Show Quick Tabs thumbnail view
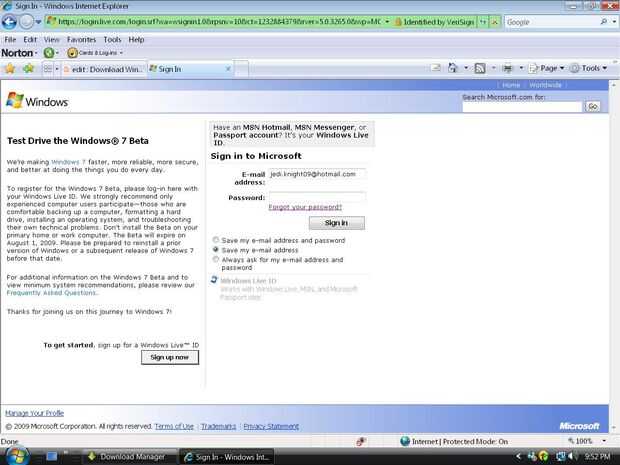 tap(47, 69)
